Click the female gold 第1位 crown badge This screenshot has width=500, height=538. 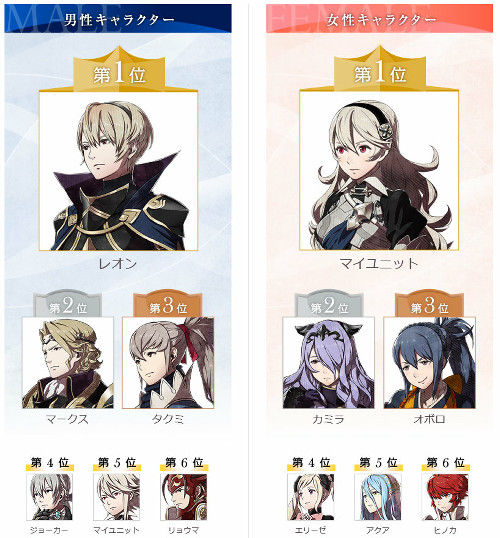point(380,70)
